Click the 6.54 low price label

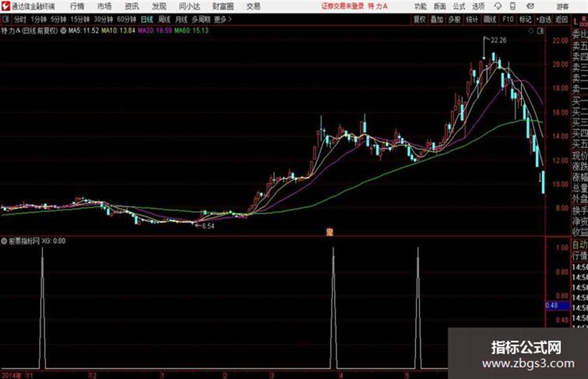coord(208,227)
